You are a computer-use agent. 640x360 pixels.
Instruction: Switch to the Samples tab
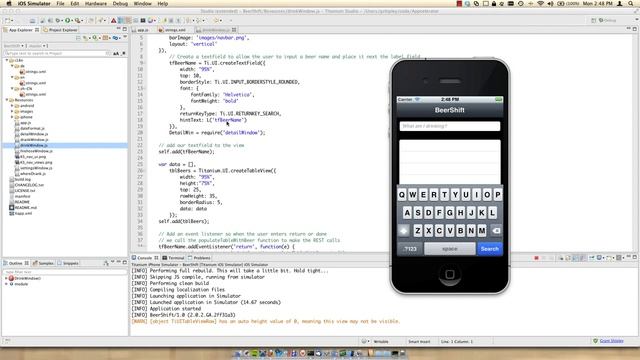click(x=43, y=263)
